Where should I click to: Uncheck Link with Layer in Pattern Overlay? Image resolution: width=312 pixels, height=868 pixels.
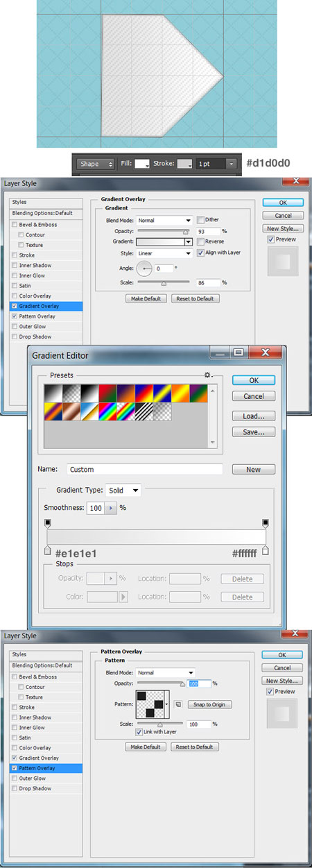pos(139,731)
